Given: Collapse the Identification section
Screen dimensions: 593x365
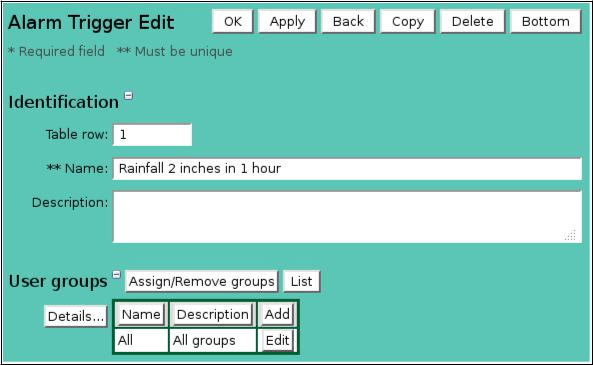Looking at the screenshot, I should tap(129, 96).
